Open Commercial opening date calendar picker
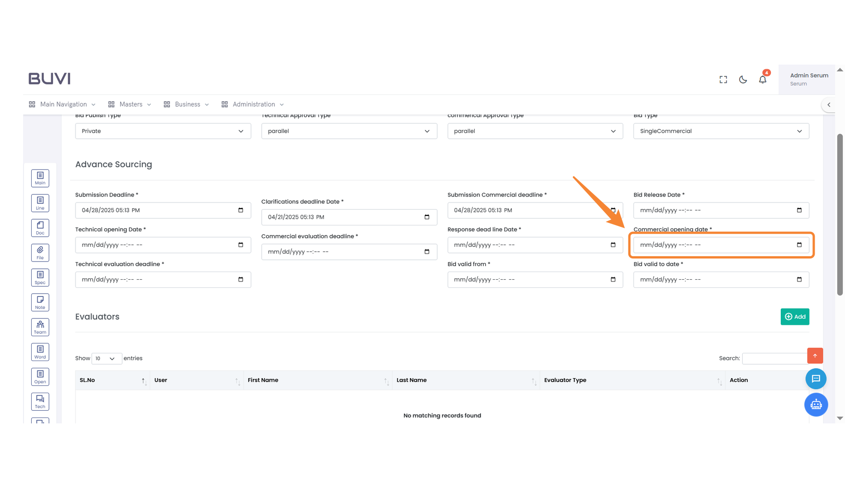 [x=799, y=245]
